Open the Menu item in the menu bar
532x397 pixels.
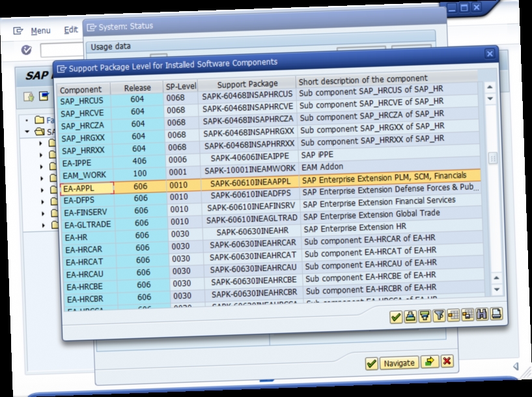[41, 31]
